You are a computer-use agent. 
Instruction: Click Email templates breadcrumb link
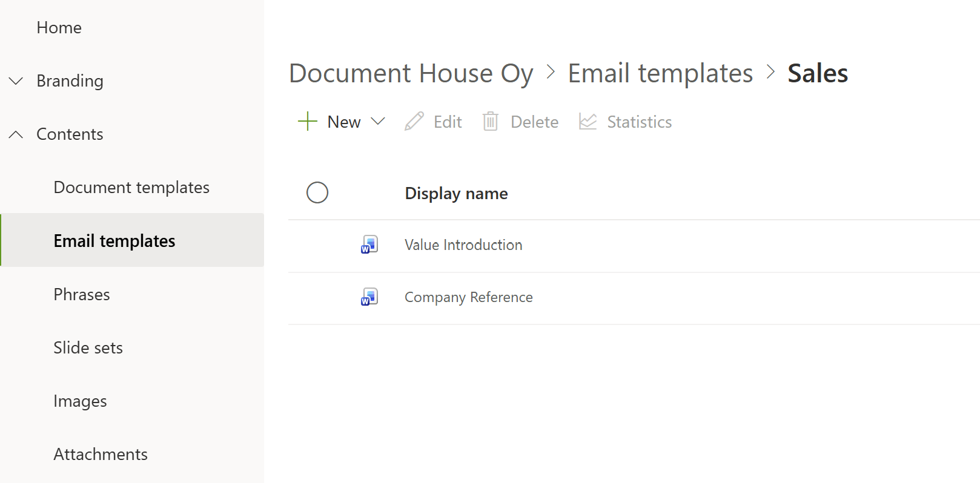click(x=660, y=74)
